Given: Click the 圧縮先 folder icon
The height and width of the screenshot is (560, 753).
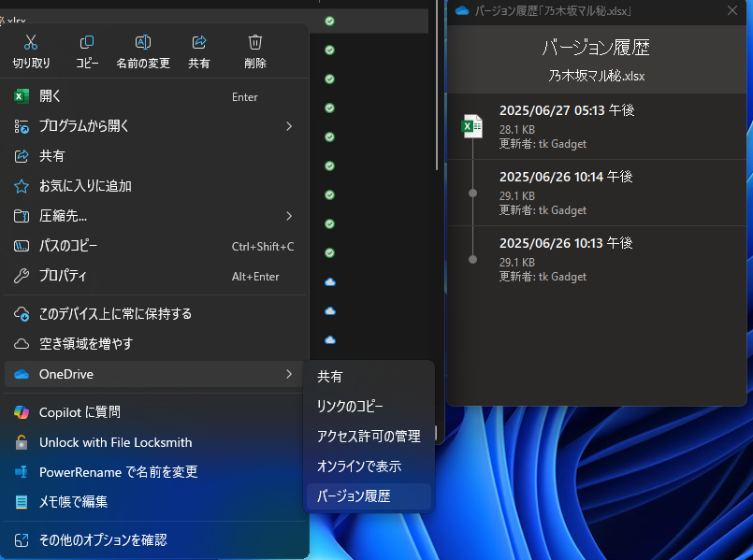Looking at the screenshot, I should pyautogui.click(x=22, y=216).
